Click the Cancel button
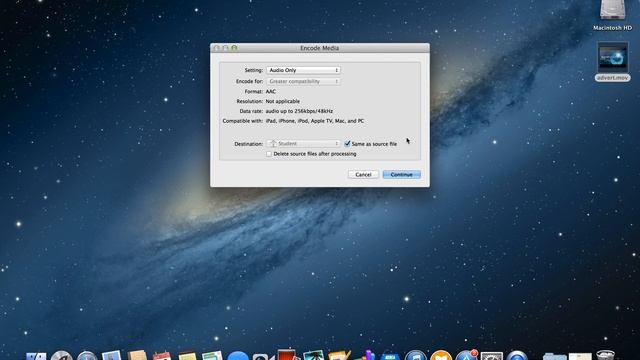 363,175
